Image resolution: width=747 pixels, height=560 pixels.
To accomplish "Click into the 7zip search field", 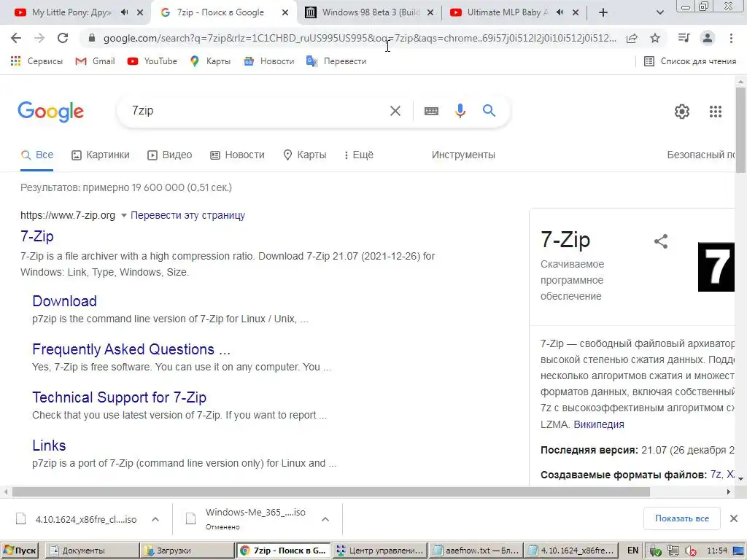I will click(258, 111).
